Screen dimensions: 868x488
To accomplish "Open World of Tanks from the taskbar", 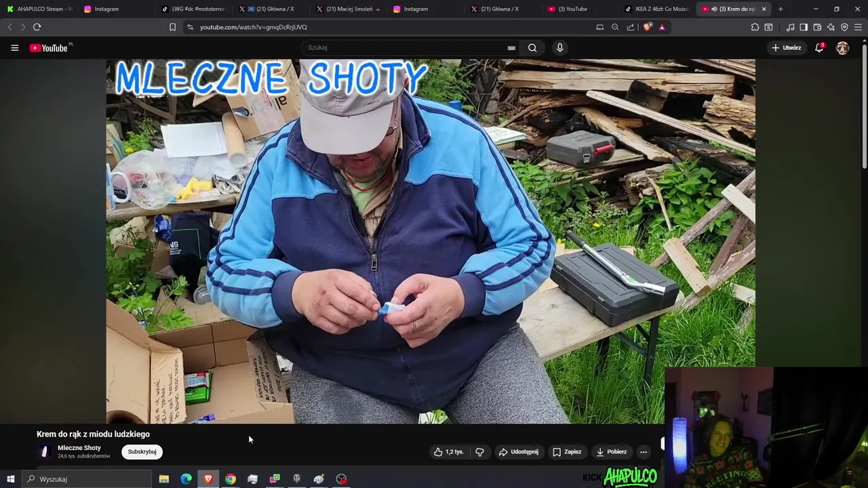I will (x=296, y=479).
